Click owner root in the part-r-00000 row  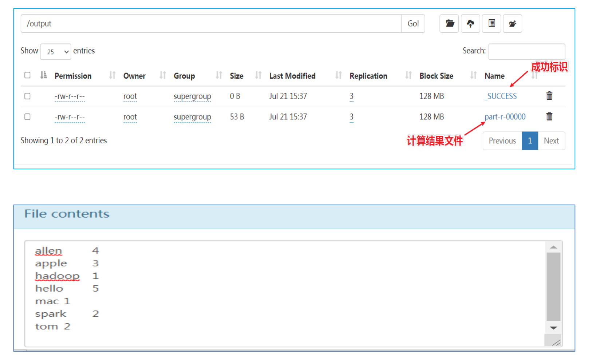coord(130,117)
